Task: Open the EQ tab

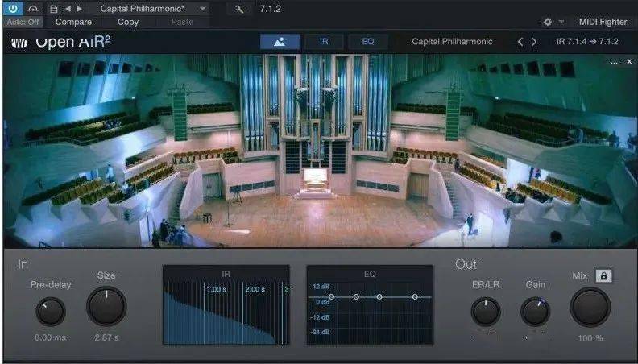Action: pos(367,42)
